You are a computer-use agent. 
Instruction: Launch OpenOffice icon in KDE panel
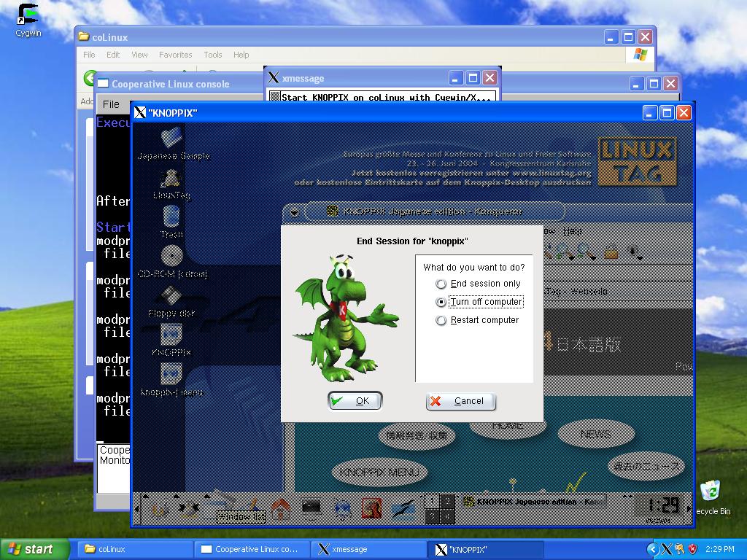point(403,508)
